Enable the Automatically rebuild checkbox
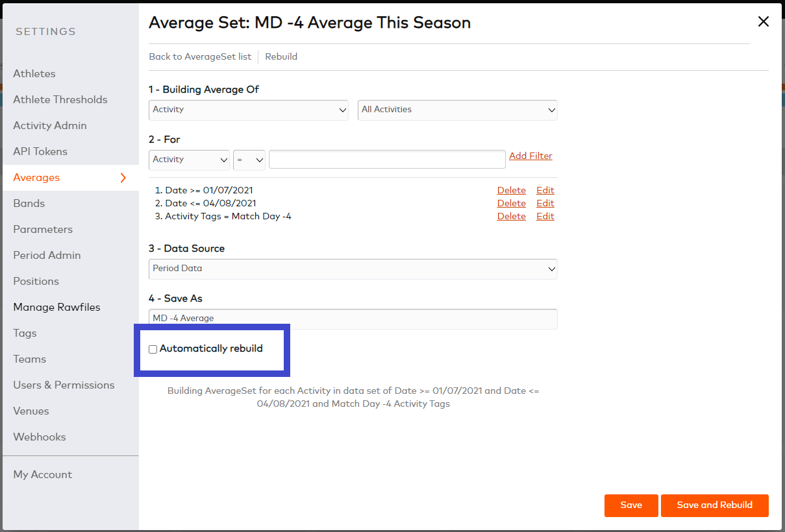The height and width of the screenshot is (532, 785). (153, 349)
